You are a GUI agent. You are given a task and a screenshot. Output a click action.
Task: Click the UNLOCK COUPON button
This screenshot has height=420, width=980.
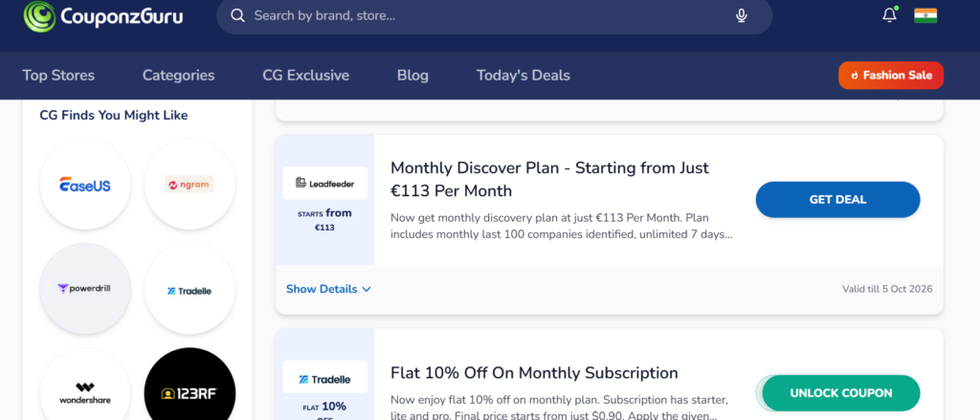click(x=840, y=393)
